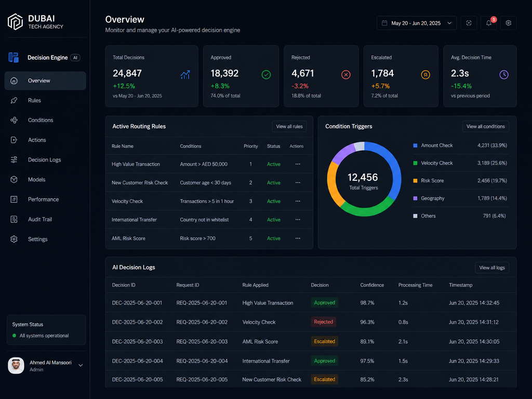Click the Risk Score legend value 2,456

tap(492, 181)
